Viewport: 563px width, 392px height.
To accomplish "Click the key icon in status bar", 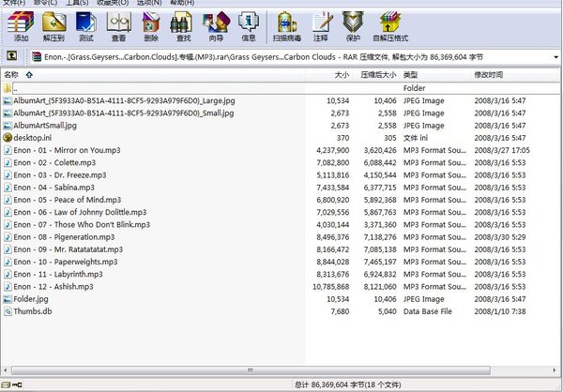I will click(x=17, y=384).
